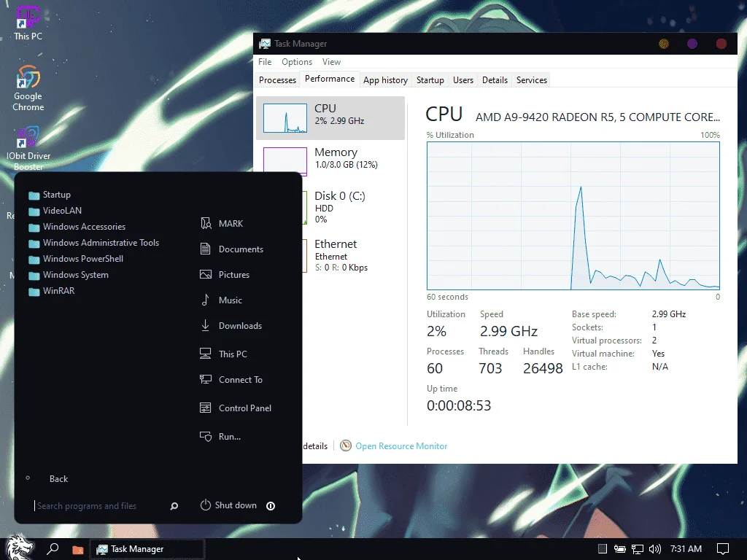Viewport: 747px width, 560px height.
Task: Select the Memory performance item
Action: point(330,162)
